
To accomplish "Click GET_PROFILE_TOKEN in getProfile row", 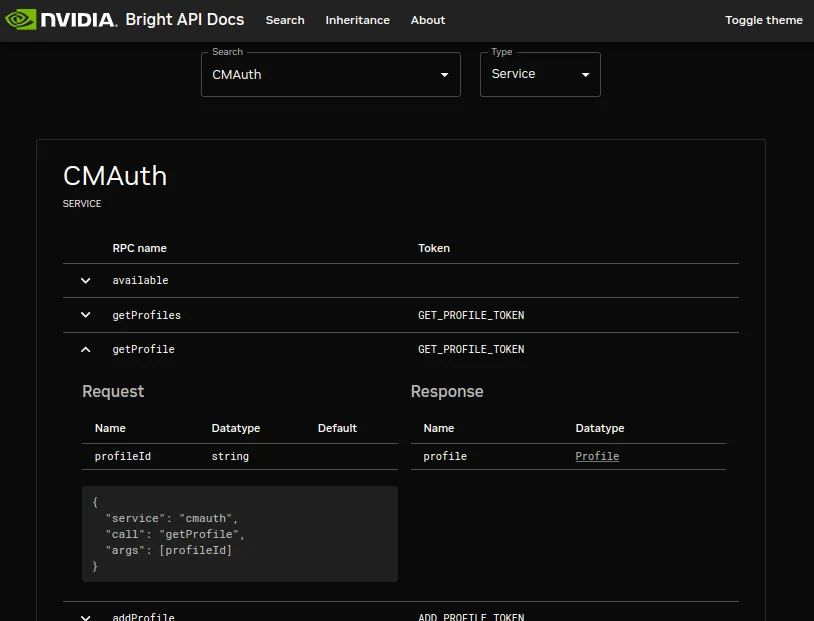I will click(471, 349).
